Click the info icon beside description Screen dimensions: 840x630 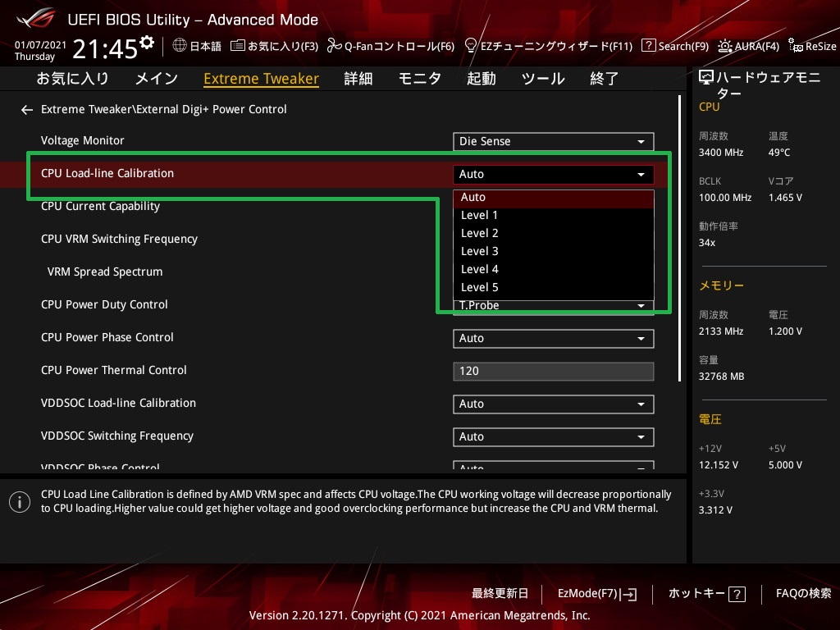tap(20, 502)
